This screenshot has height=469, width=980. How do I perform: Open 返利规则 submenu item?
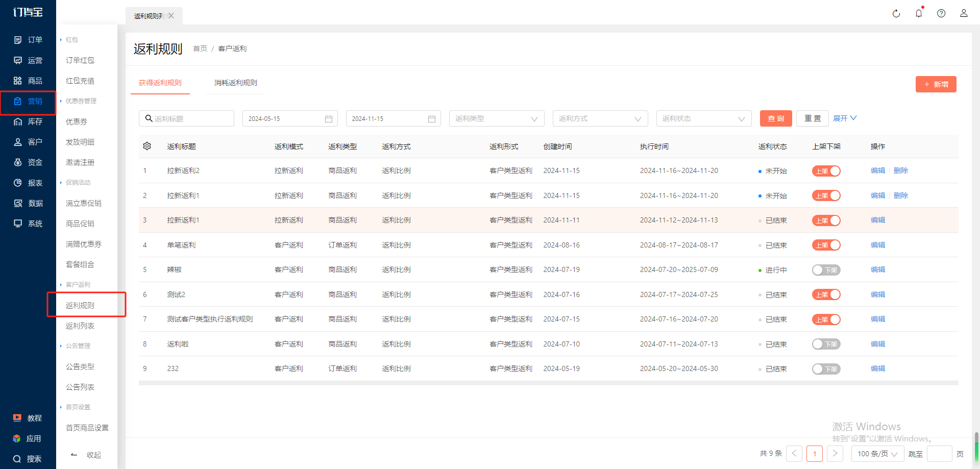click(x=80, y=305)
